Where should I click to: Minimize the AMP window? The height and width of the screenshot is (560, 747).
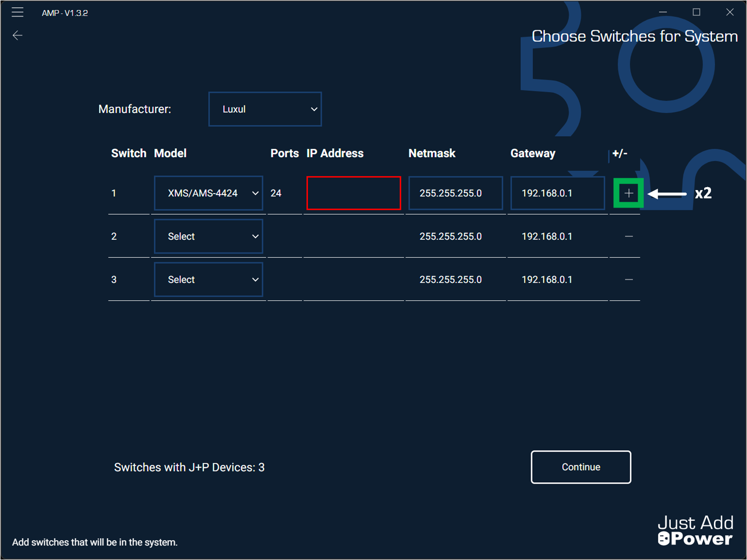(663, 12)
